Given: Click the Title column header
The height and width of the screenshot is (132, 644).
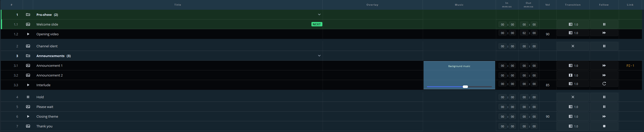Looking at the screenshot, I should [x=178, y=5].
